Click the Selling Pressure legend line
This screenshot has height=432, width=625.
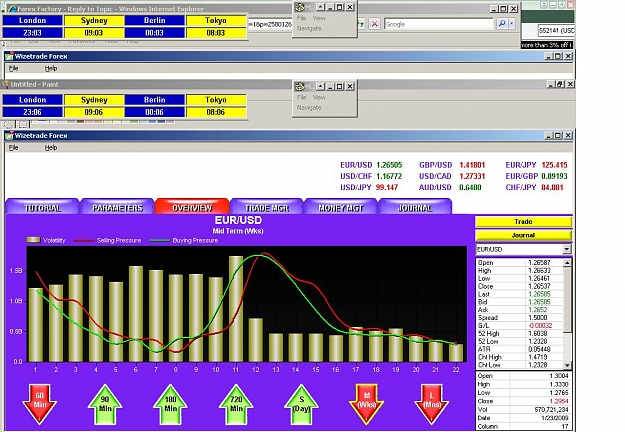[84, 240]
